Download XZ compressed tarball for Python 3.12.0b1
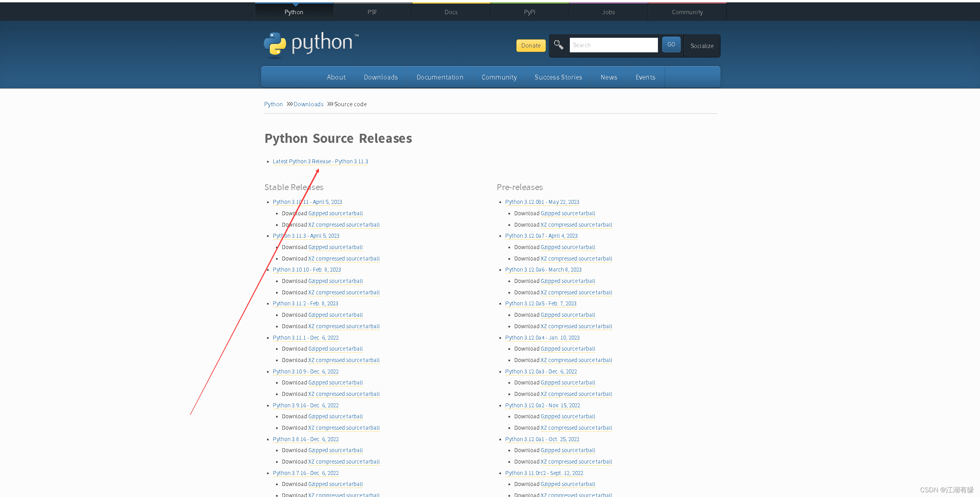The height and width of the screenshot is (497, 980). 576,225
